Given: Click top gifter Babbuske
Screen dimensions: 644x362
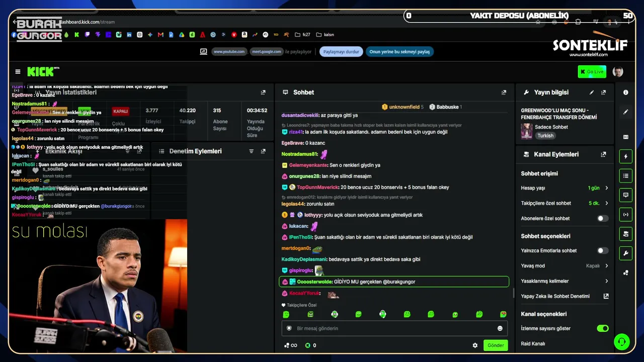Looking at the screenshot, I should [447, 107].
